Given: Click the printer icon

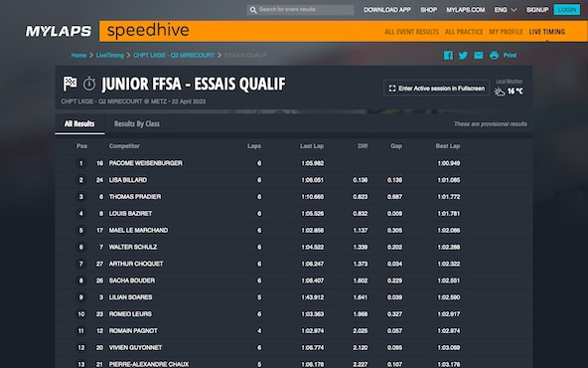Looking at the screenshot, I should tap(494, 56).
